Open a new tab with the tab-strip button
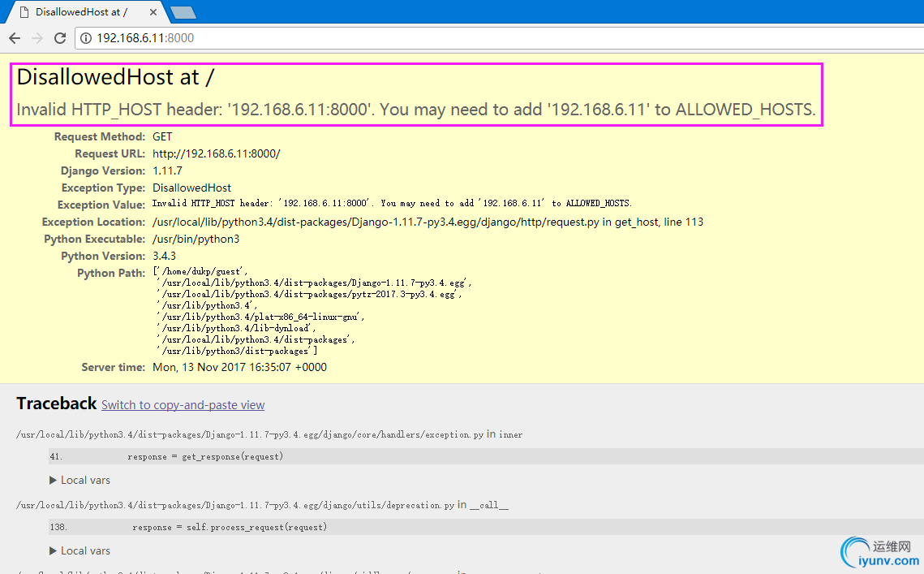 pos(183,12)
